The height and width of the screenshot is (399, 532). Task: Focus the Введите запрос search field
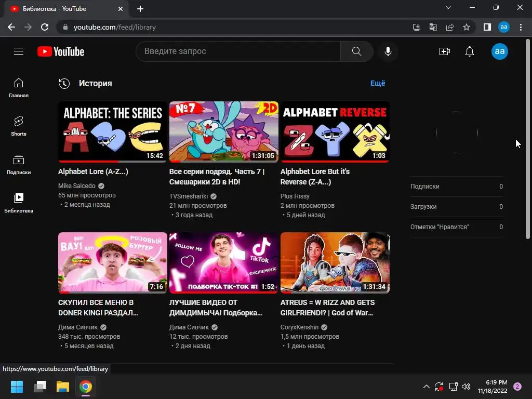pos(238,51)
